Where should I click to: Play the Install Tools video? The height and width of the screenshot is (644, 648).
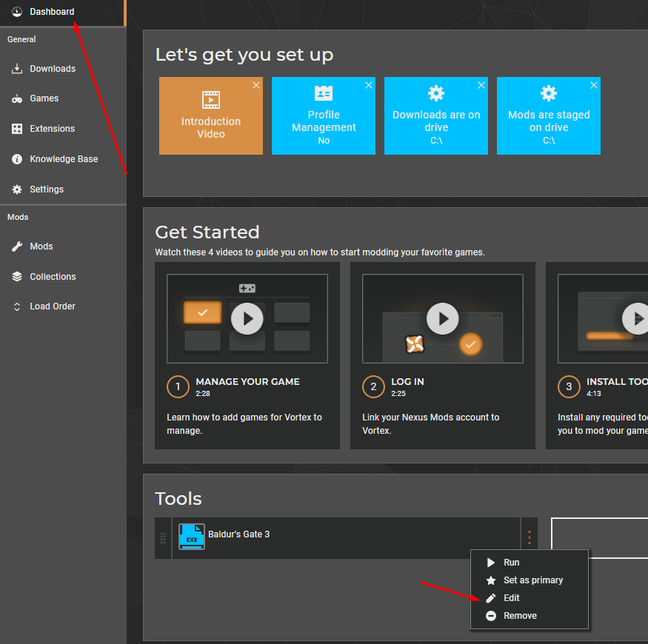[637, 318]
